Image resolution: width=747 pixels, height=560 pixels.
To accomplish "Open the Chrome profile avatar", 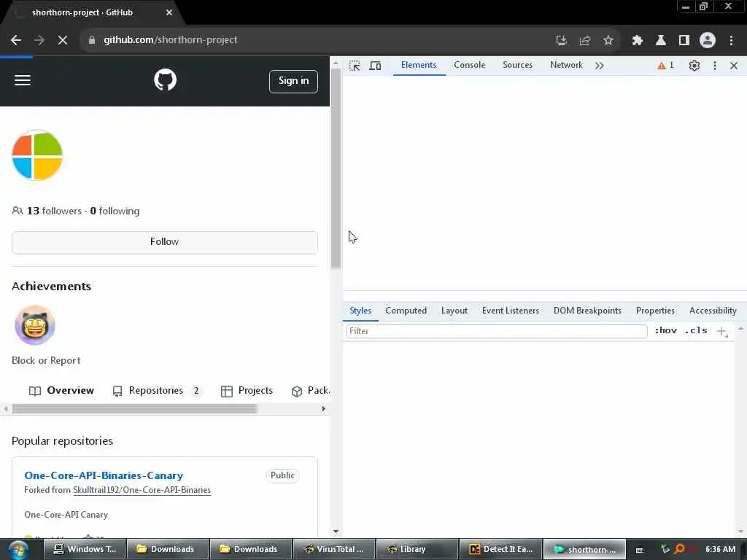I will click(708, 41).
